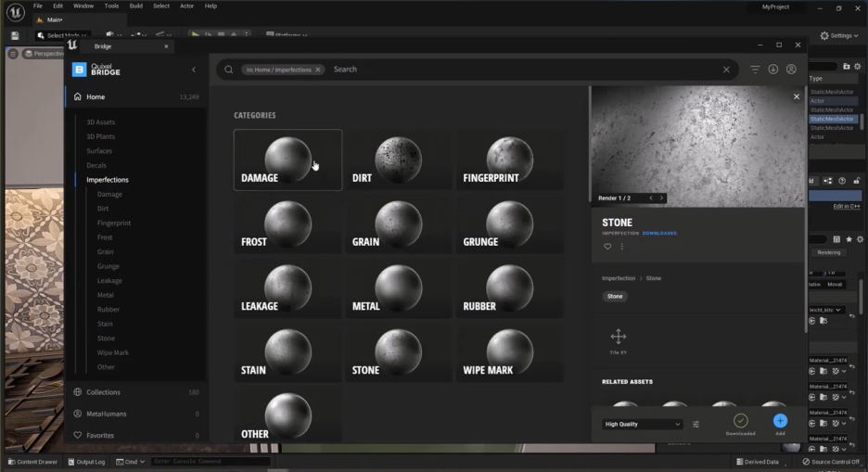Open the Stain category tile
Image resolution: width=868 pixels, height=472 pixels.
287,352
